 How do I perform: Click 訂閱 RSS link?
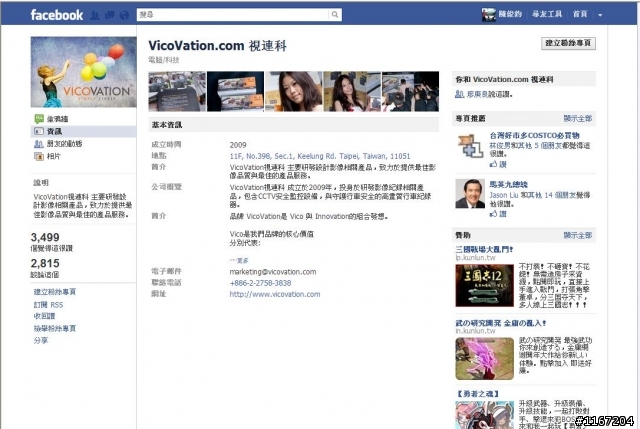[48, 305]
